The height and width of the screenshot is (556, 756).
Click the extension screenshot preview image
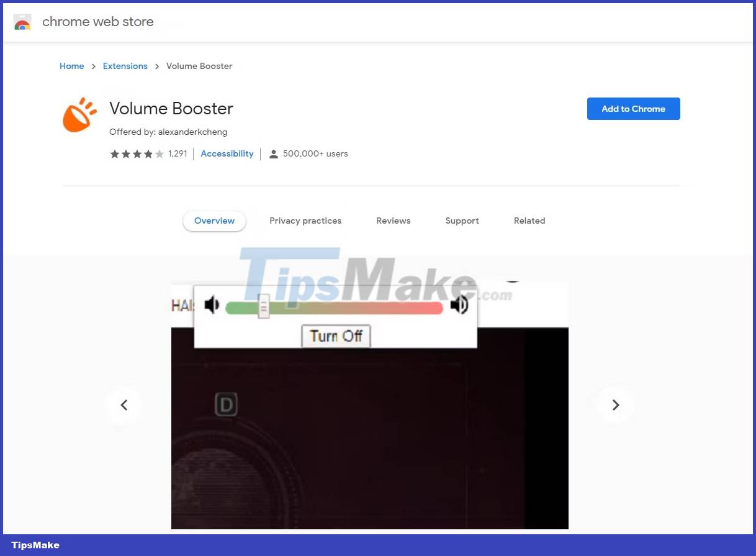(x=370, y=405)
